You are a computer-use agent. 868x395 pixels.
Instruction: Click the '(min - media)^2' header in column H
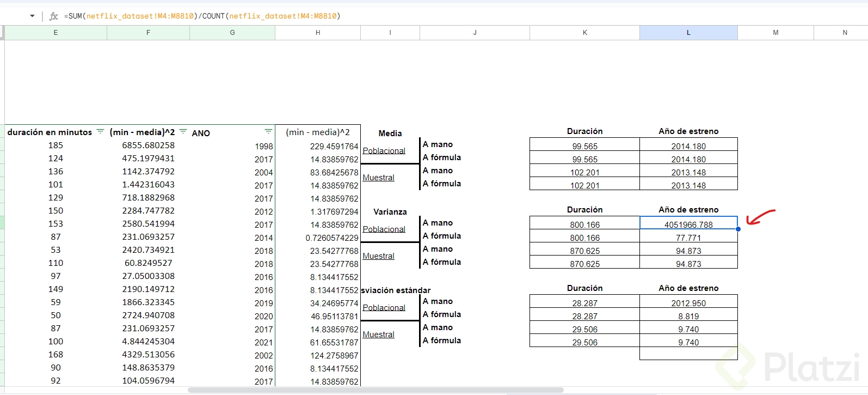point(318,132)
